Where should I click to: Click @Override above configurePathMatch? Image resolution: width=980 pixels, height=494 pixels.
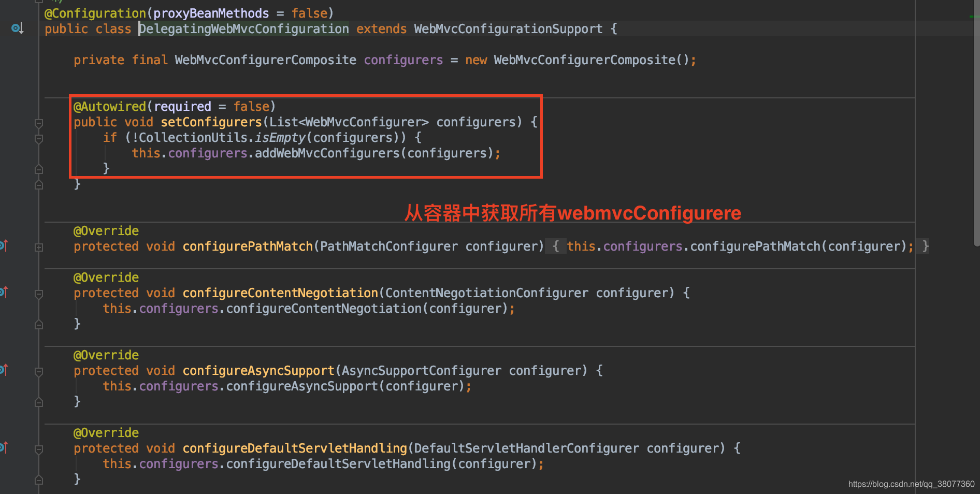[106, 231]
